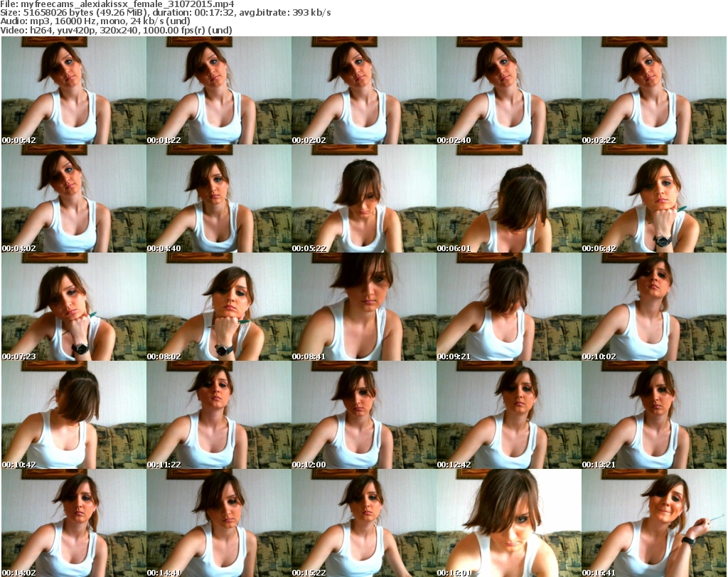Click the 00:16:01 thumbnail
The image size is (728, 577).
point(509,523)
